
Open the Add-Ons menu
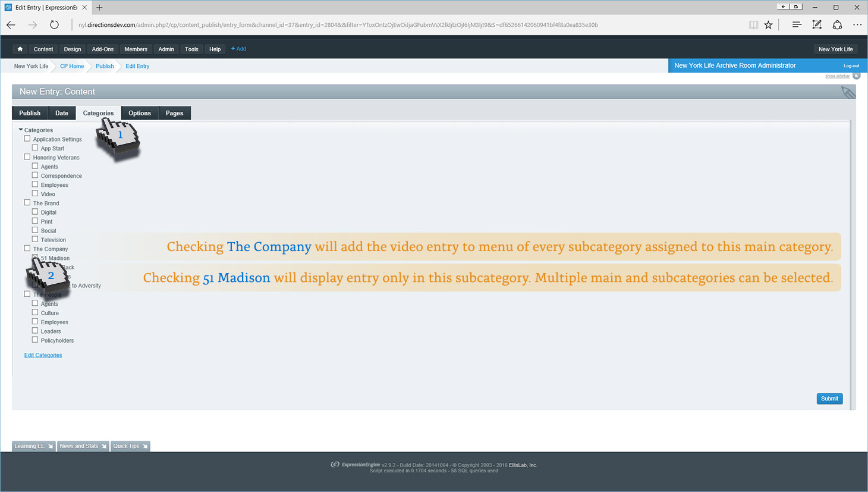(102, 49)
